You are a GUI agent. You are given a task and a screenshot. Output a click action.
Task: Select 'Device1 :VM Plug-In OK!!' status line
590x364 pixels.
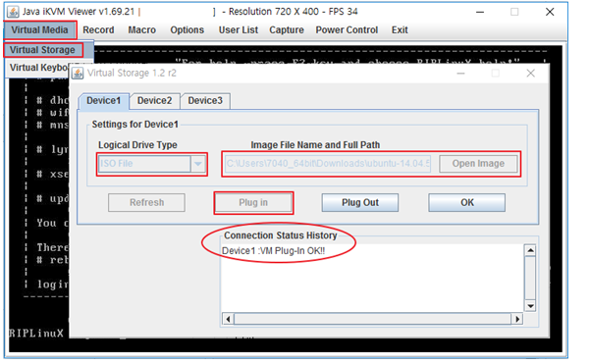tap(274, 251)
